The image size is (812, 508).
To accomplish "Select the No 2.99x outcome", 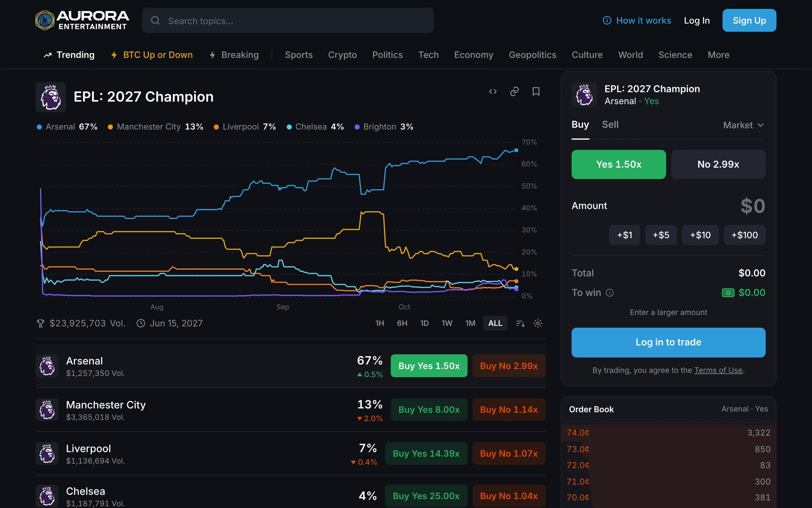I will point(718,164).
